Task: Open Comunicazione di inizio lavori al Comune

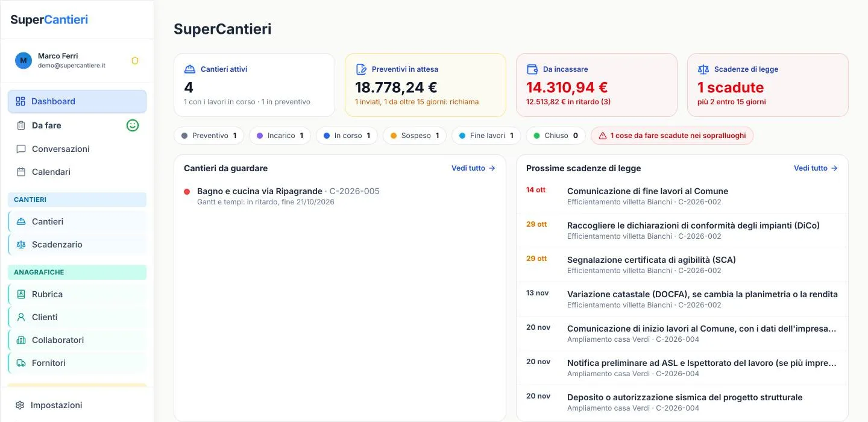Action: click(682, 333)
